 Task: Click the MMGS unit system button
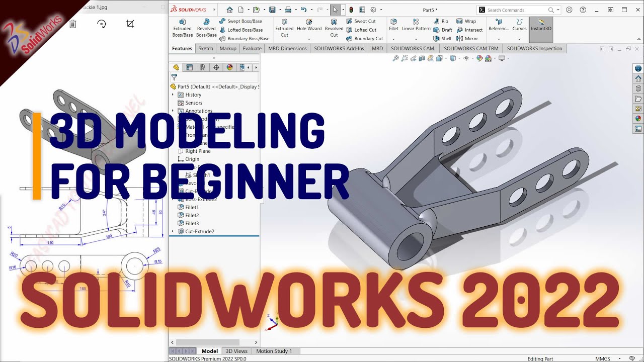click(x=603, y=358)
